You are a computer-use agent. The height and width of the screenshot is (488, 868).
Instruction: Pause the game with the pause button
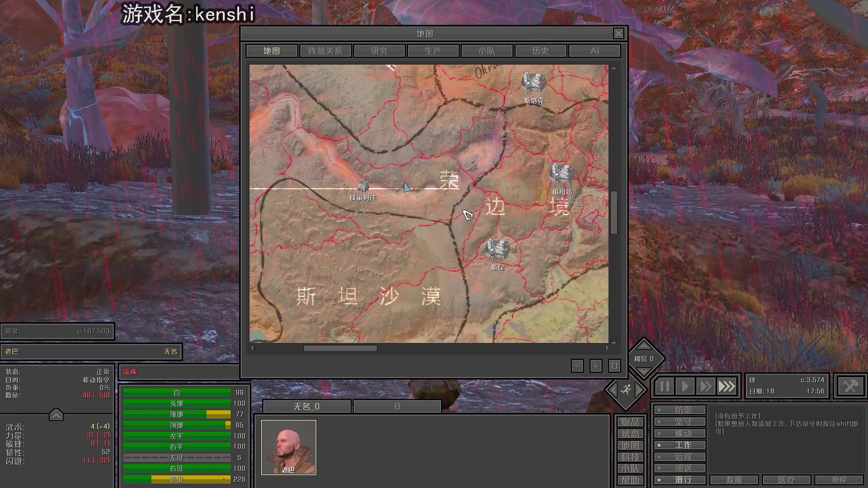(664, 386)
